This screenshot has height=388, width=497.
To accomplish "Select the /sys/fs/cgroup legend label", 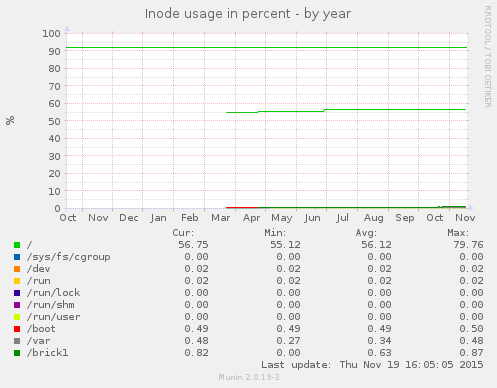I will point(69,257).
